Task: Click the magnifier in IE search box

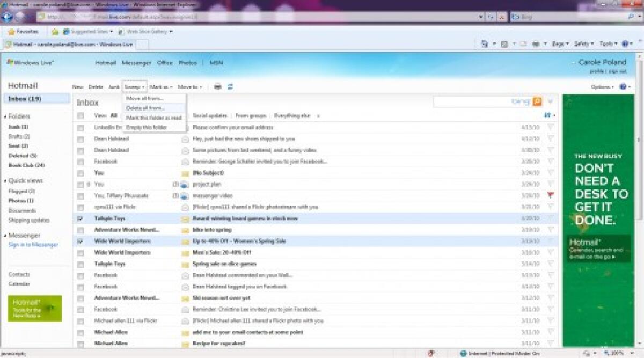Action: [x=632, y=17]
